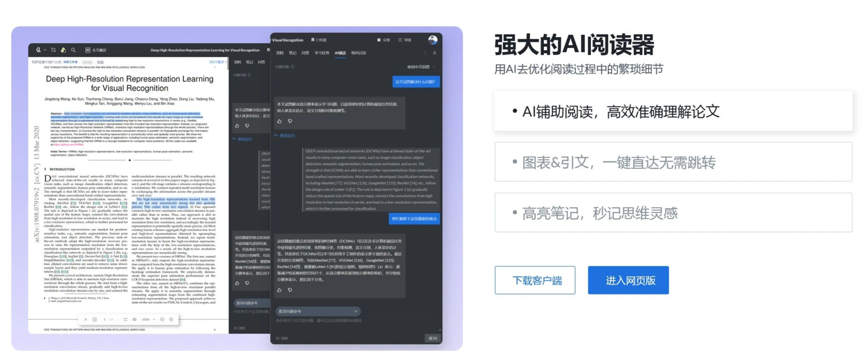Select the AI辅助阅读,高效准确理解论文 feature card
The image size is (868, 361).
[673, 111]
